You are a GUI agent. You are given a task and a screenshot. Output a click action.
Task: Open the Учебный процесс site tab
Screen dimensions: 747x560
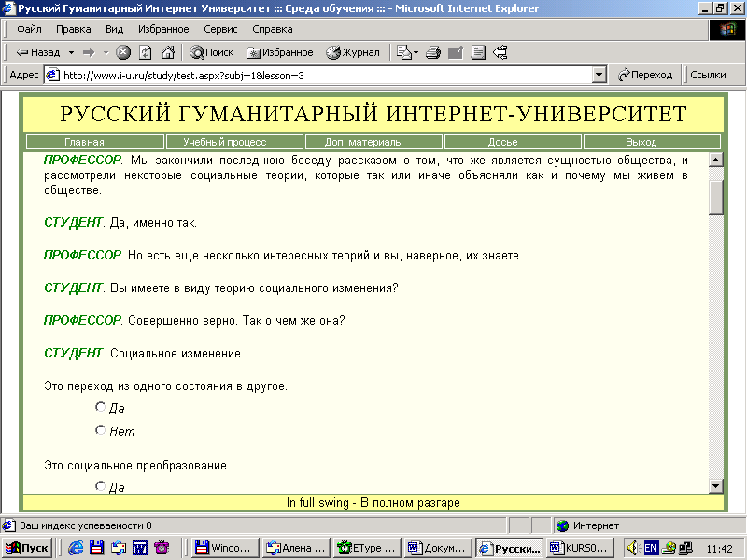coord(234,142)
